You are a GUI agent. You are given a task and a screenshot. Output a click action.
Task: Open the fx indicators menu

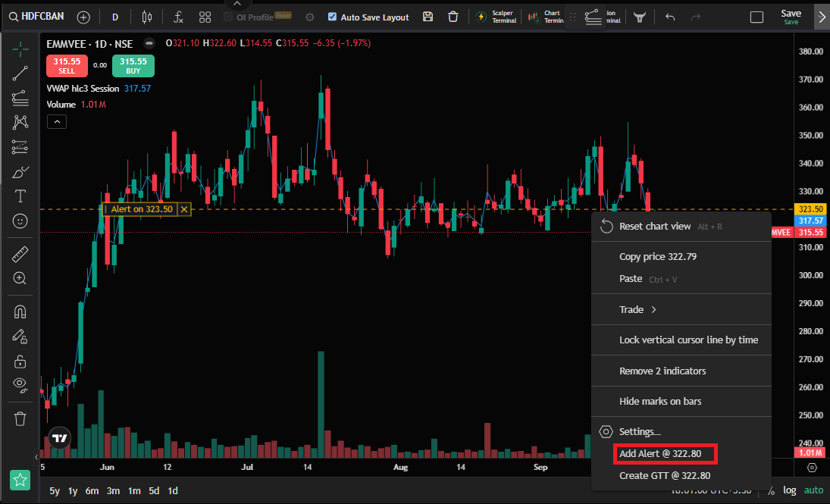pos(178,17)
